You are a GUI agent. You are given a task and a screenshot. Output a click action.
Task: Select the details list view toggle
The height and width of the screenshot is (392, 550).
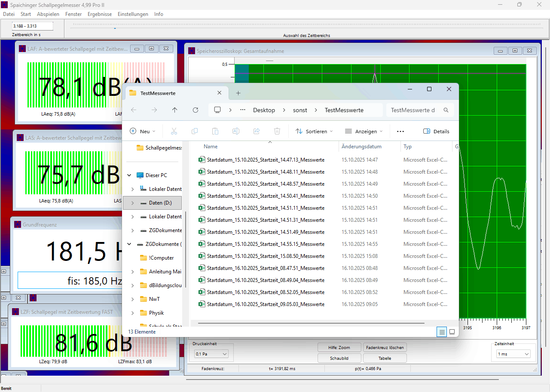coord(441,332)
